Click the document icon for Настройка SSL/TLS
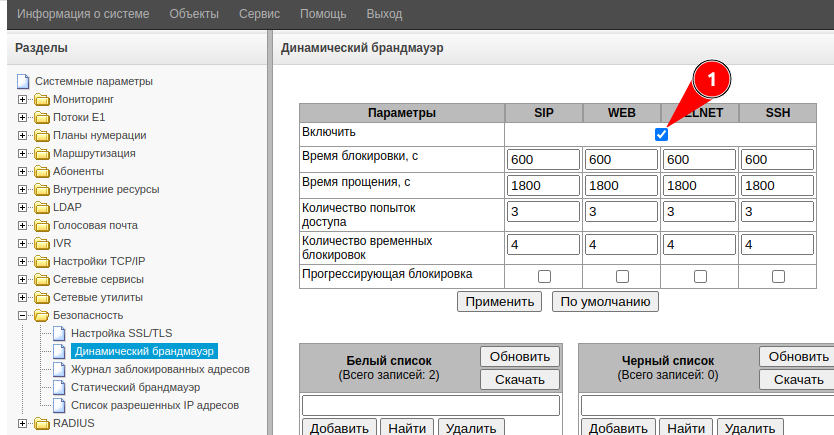The image size is (834, 435). click(x=60, y=334)
